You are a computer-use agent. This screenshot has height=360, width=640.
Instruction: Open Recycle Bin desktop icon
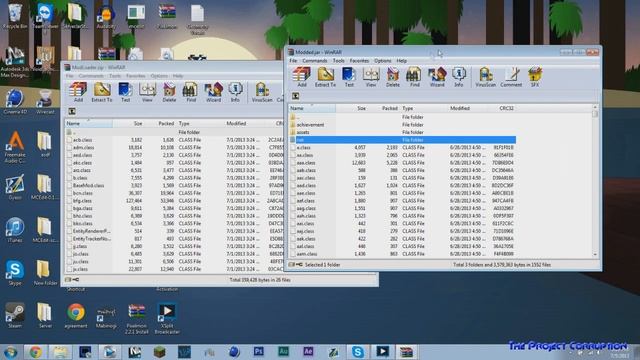coord(15,16)
